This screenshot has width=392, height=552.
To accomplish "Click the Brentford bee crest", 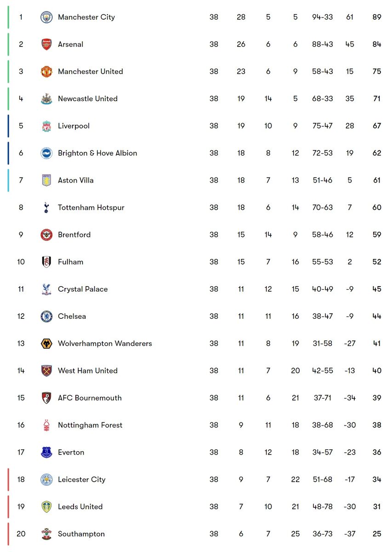I will click(46, 235).
